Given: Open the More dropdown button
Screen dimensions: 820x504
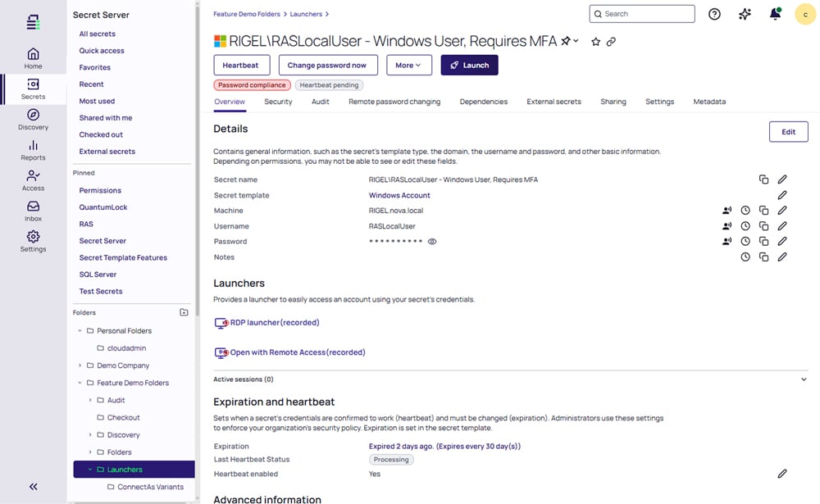Looking at the screenshot, I should [x=408, y=66].
